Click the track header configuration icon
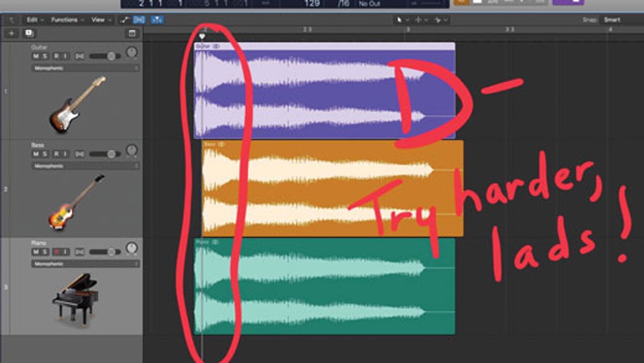 pyautogui.click(x=132, y=33)
